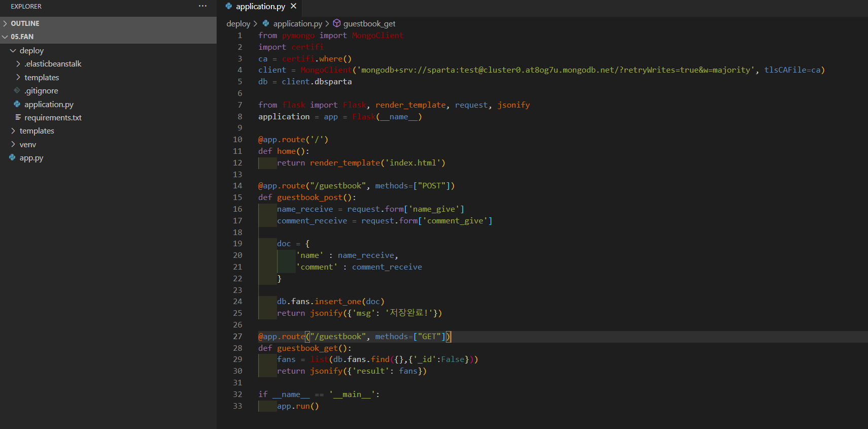This screenshot has width=868, height=429.
Task: Click 'tlsCAFile=ca' argument on line 4
Action: 792,70
